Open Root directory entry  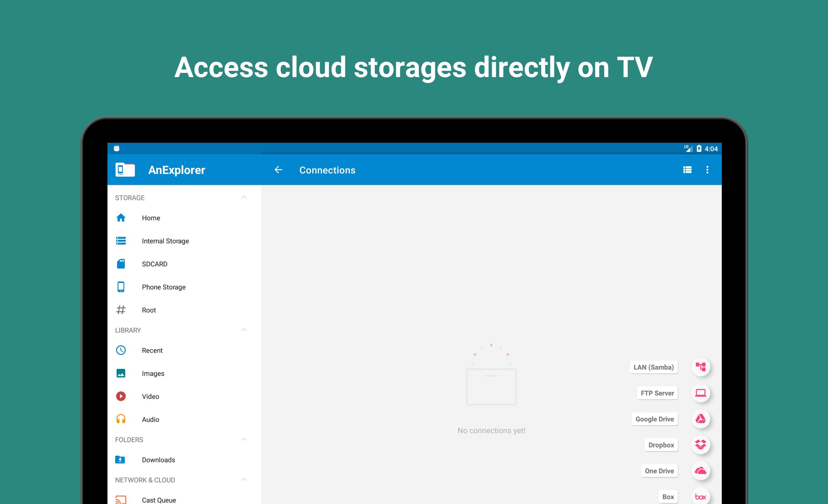[184, 310]
